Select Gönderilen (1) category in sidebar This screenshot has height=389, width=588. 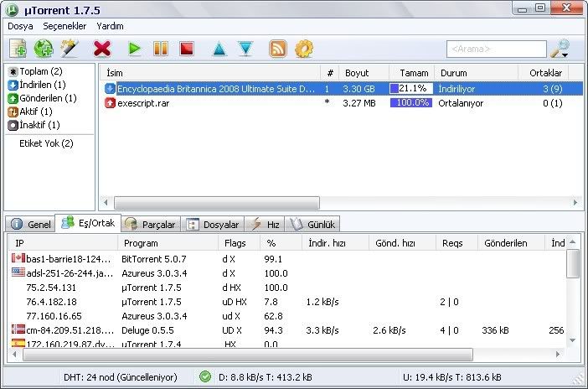(x=42, y=98)
